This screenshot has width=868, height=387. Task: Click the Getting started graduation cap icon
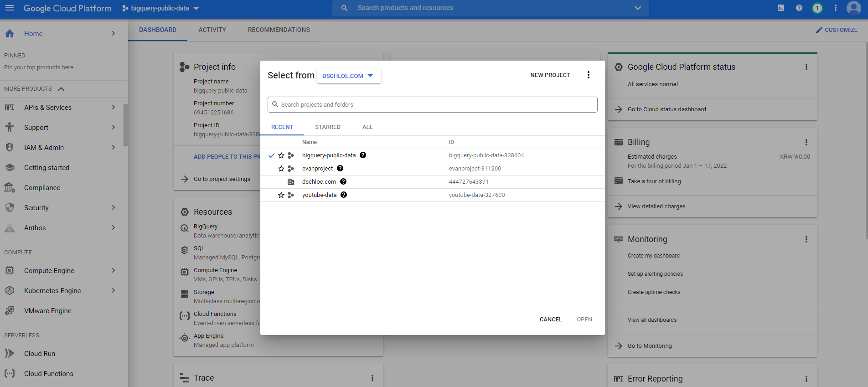point(10,167)
